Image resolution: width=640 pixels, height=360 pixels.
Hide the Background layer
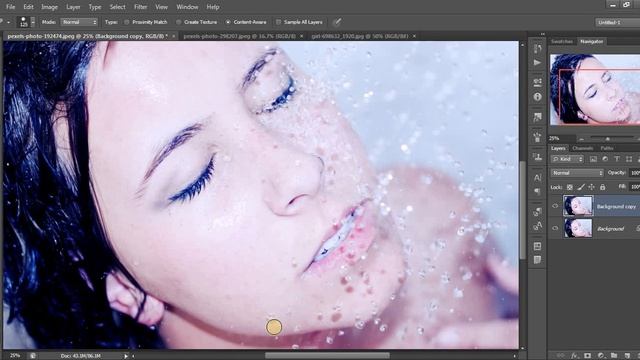coord(555,228)
